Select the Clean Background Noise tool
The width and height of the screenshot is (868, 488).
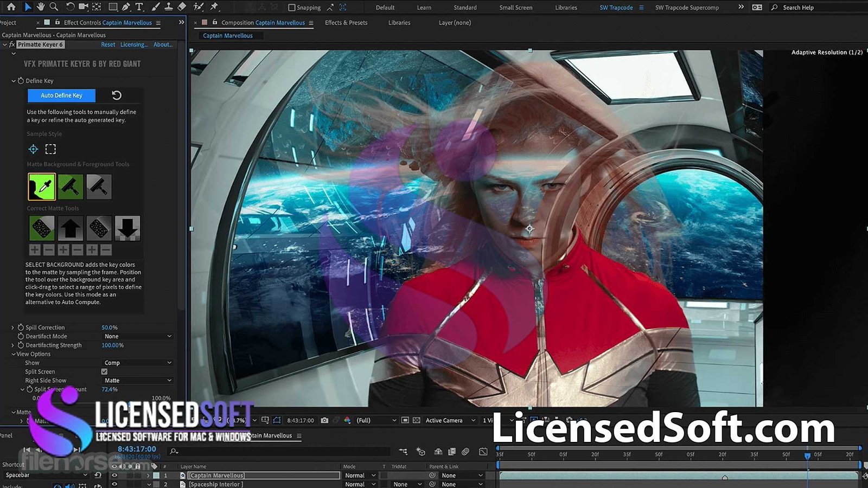(x=71, y=187)
